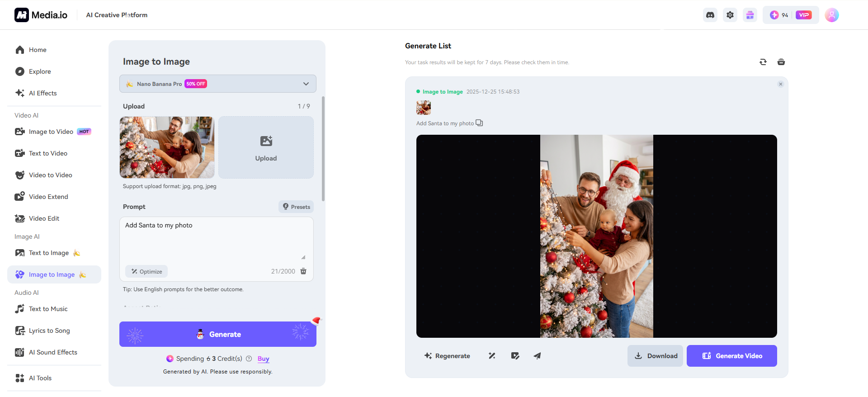Click the Optimize prompt button
This screenshot has height=397, width=868.
click(x=146, y=271)
